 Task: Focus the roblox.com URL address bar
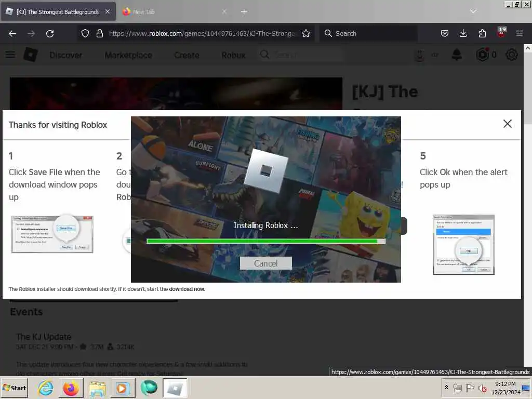(x=202, y=33)
